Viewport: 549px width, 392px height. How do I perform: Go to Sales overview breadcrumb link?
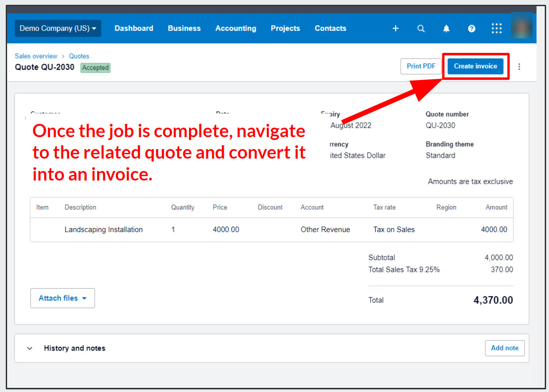tap(36, 56)
